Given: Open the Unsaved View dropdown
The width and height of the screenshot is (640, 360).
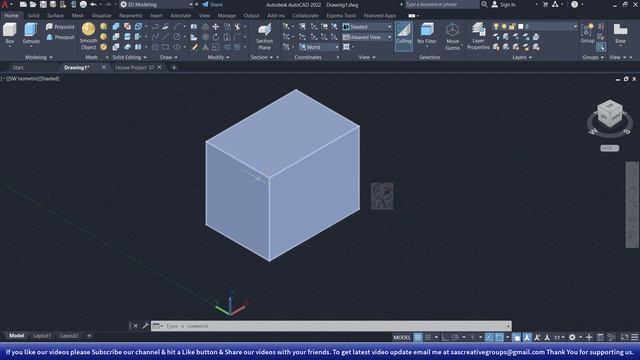Looking at the screenshot, I should coord(367,37).
